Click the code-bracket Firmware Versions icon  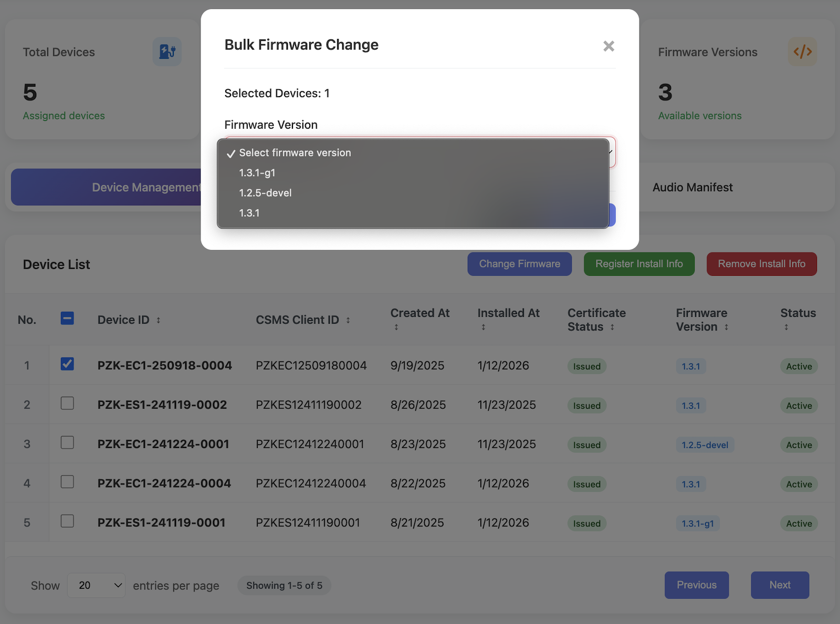point(802,51)
